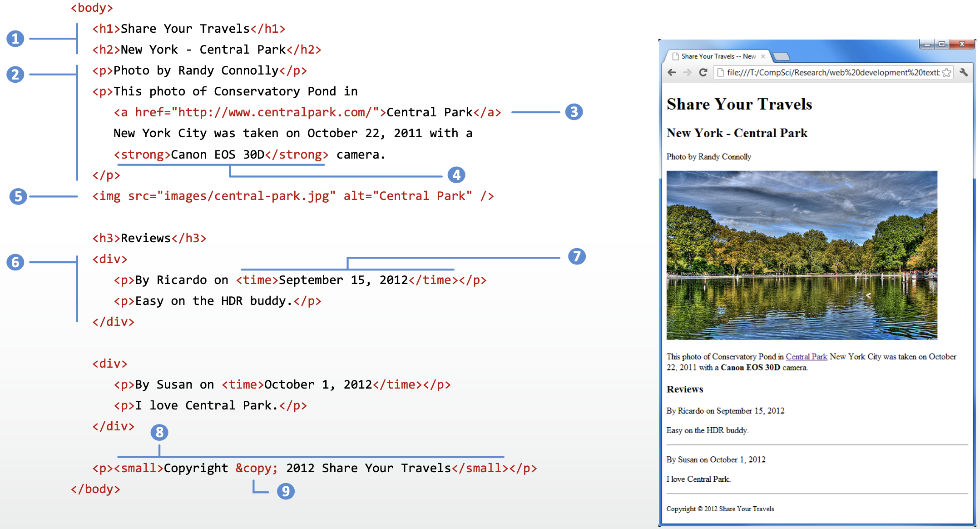980x529 pixels.
Task: Minimize the browser window
Action: click(x=927, y=44)
